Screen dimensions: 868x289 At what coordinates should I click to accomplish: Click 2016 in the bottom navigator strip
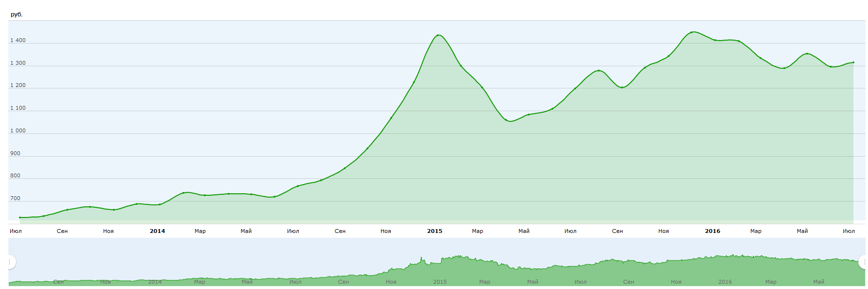[x=725, y=282]
